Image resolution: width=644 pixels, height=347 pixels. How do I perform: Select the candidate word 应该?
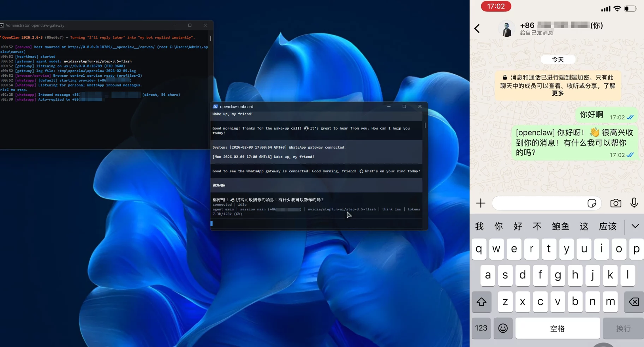click(x=608, y=226)
